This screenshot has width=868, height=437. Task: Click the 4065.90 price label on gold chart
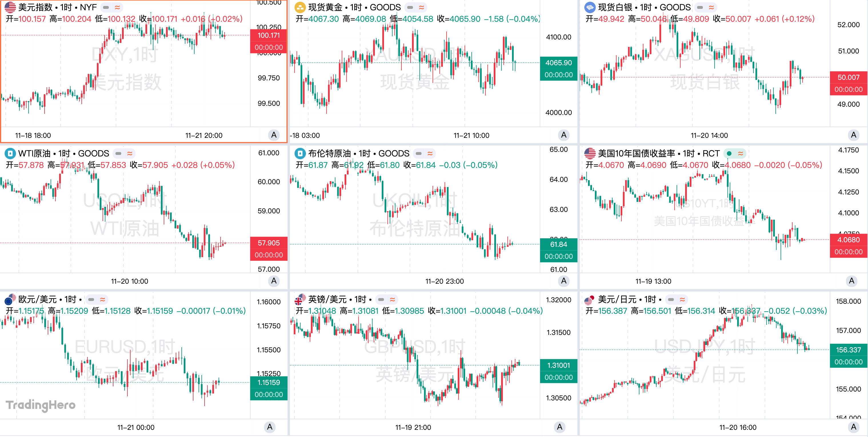558,63
